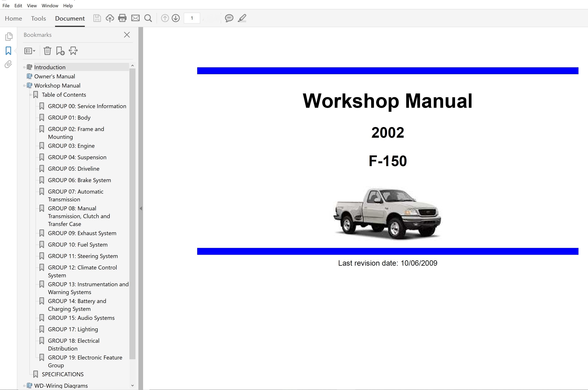
Task: Show the Page Thumbnails panel
Action: [8, 37]
